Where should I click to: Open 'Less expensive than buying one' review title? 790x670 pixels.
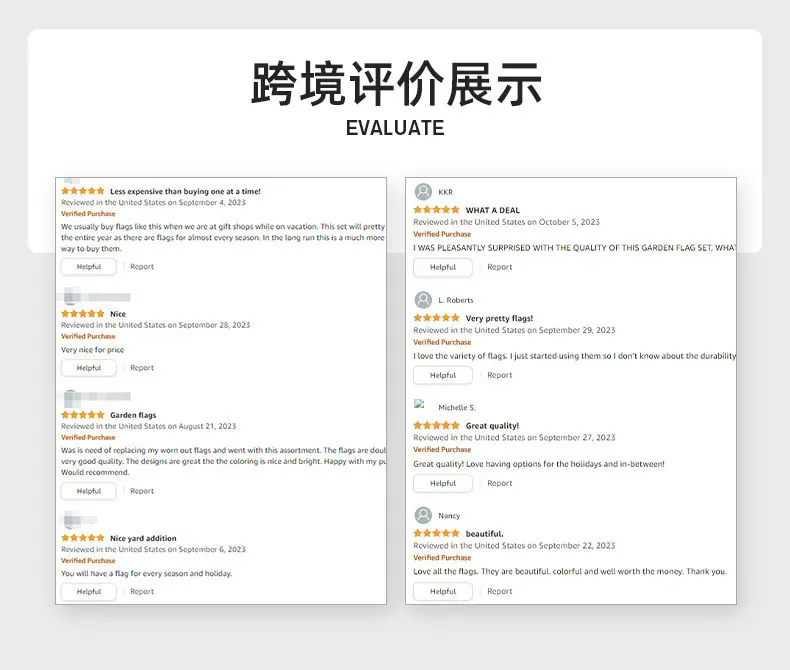coord(185,191)
